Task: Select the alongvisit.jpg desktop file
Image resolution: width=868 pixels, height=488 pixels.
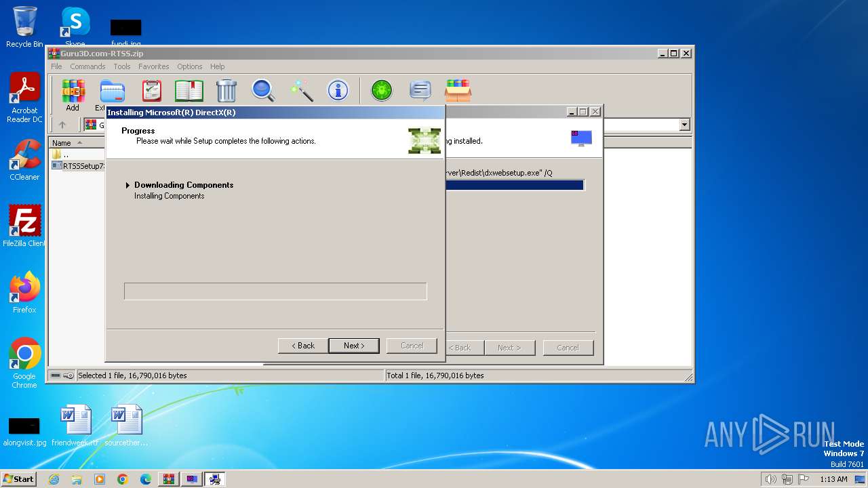Action: pos(24,431)
